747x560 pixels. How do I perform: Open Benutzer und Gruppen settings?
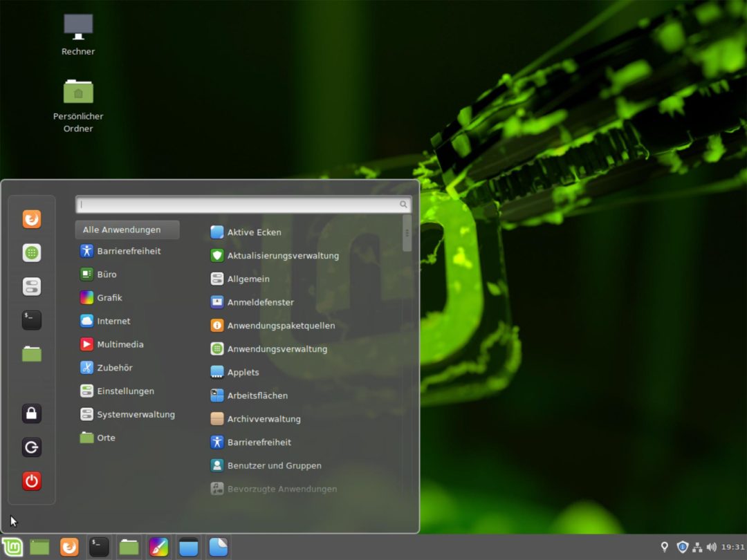coord(275,465)
